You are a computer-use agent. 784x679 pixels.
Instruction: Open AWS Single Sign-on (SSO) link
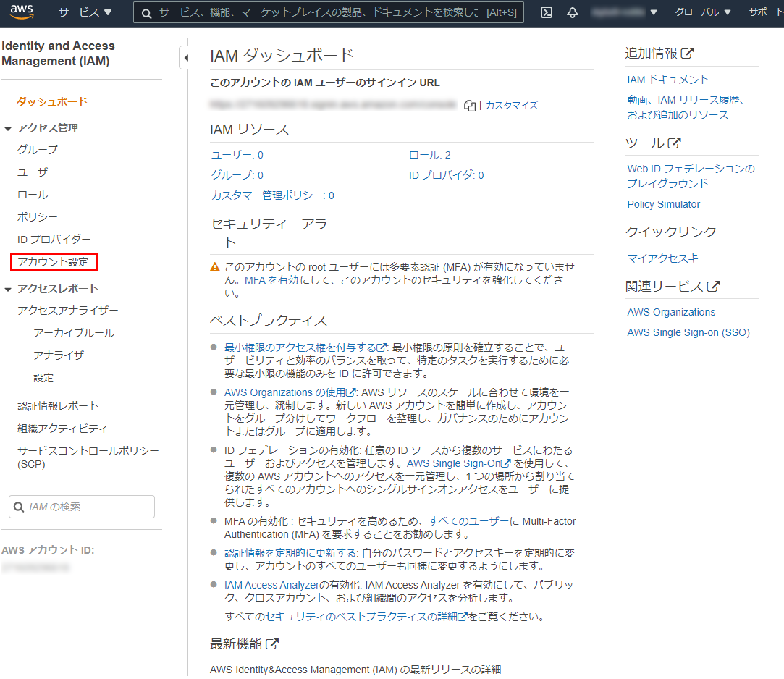[688, 332]
